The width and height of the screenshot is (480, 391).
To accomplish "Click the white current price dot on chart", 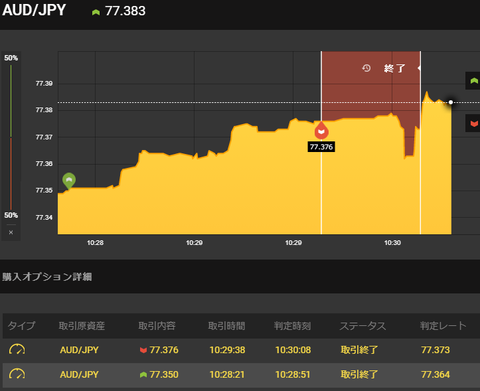I will click(x=451, y=102).
